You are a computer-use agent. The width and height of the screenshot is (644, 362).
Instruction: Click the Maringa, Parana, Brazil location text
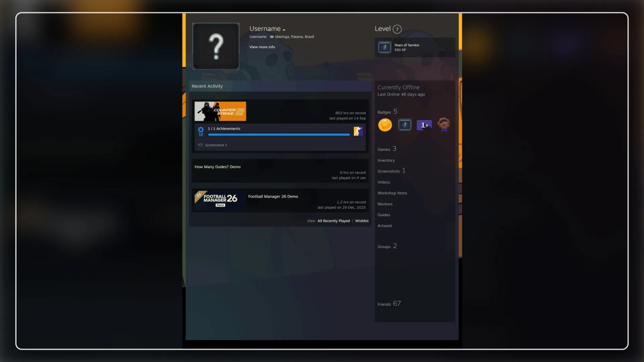[x=294, y=37]
